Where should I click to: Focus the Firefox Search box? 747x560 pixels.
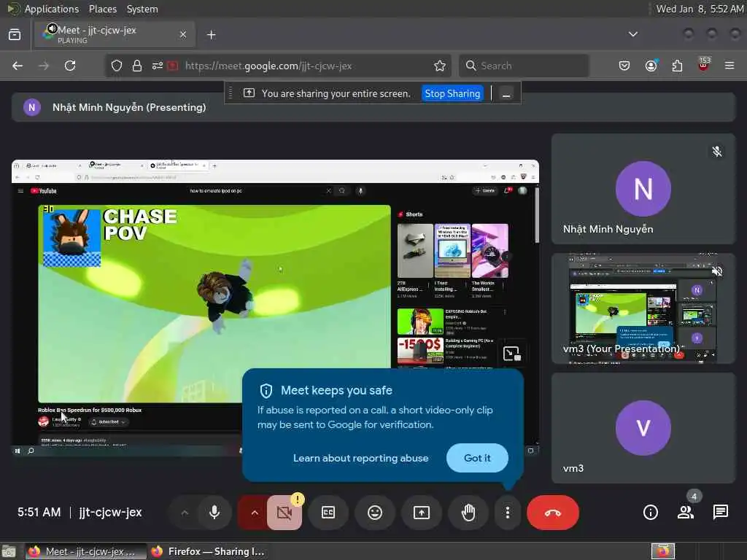tap(524, 66)
